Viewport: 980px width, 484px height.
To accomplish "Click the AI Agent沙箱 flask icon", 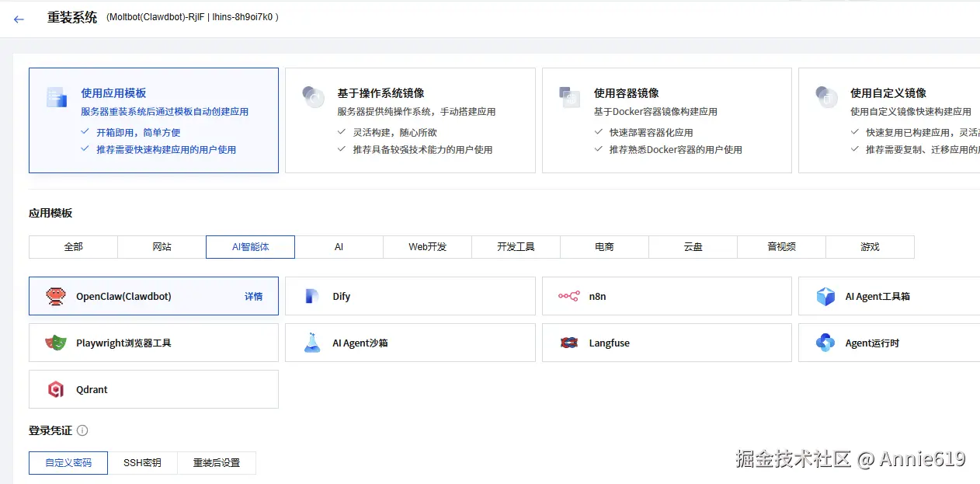I will click(312, 343).
